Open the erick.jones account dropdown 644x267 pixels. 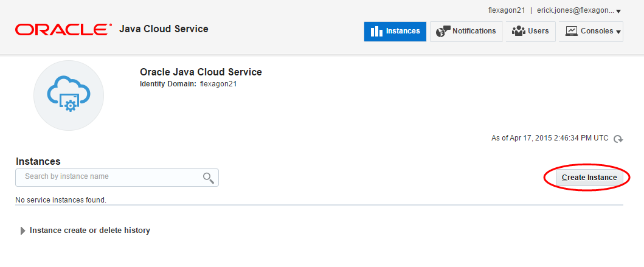(579, 11)
